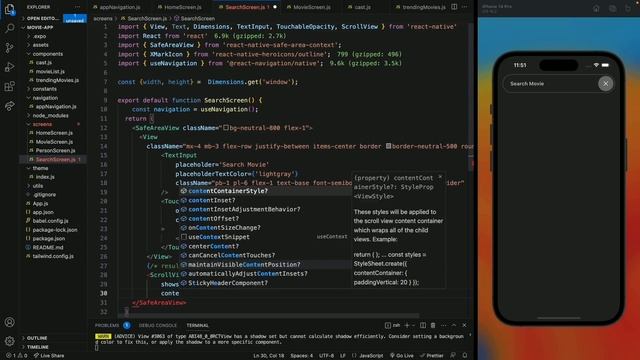Click the new terminal plus icon

(407, 325)
